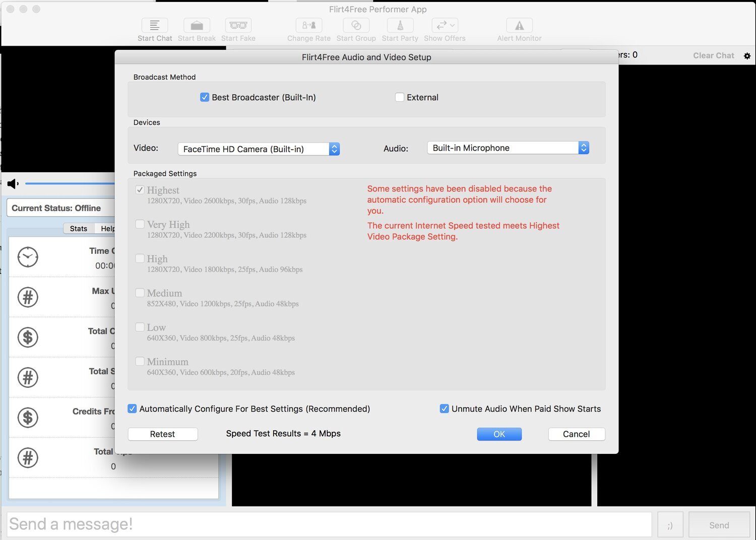
Task: Confirm setup with OK button
Action: pos(499,434)
